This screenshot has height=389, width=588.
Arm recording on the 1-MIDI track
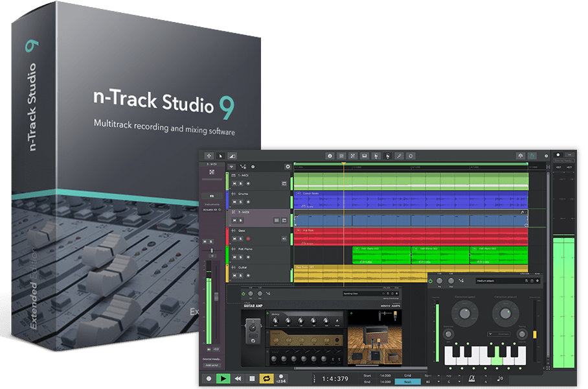pos(248,183)
